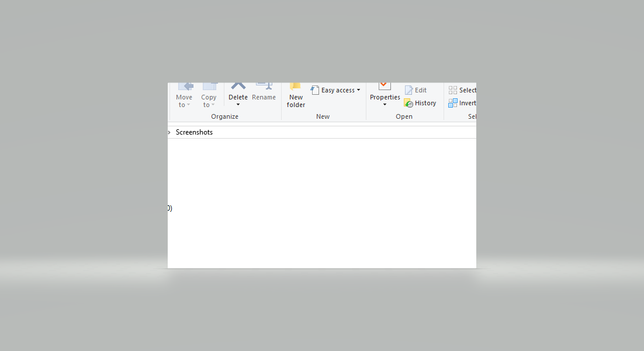
Task: Select the Screenshots breadcrumb in address bar
Action: [x=194, y=132]
